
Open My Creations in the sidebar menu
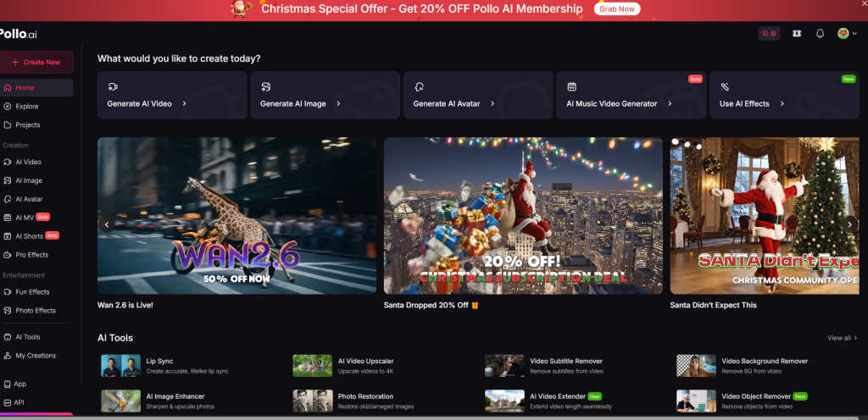[36, 356]
